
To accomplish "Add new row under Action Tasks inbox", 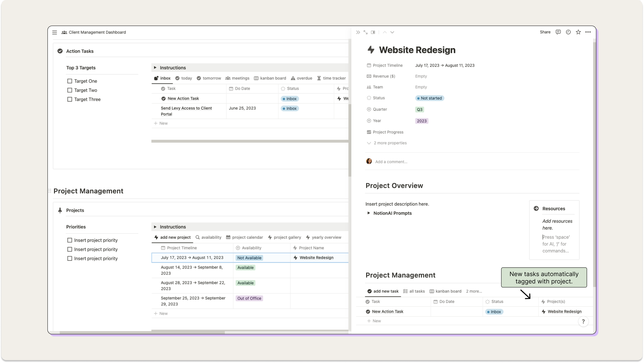I will [161, 123].
